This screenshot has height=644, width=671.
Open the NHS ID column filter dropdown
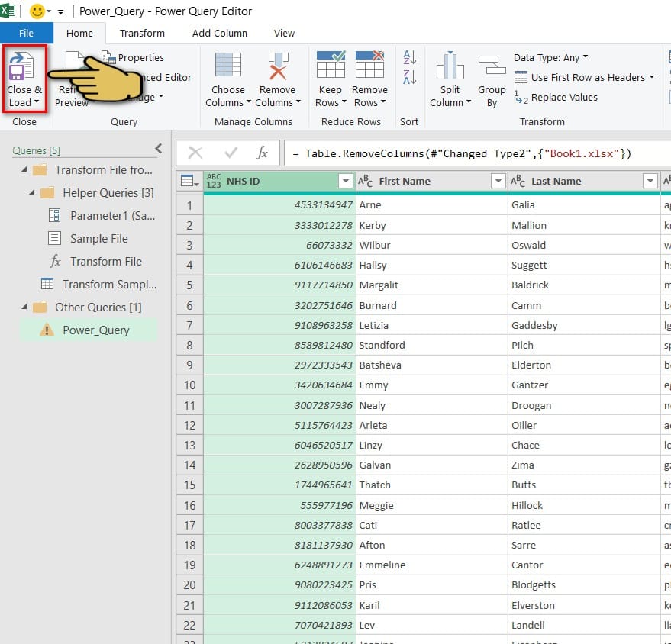click(345, 181)
